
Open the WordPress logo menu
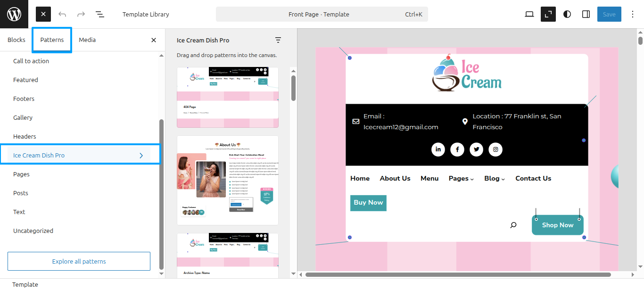pos(14,14)
